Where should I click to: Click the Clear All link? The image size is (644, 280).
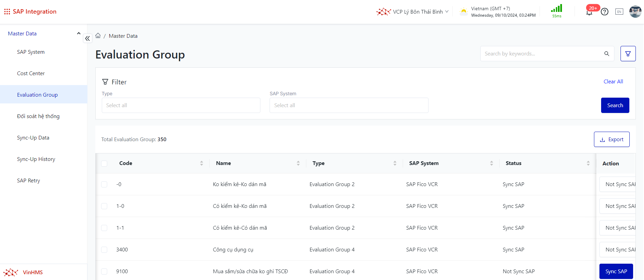point(613,82)
